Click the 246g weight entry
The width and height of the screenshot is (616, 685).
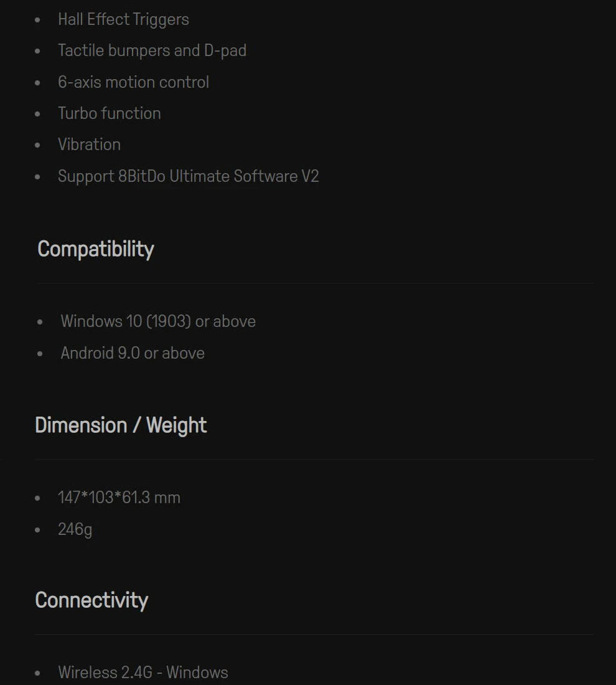click(75, 529)
